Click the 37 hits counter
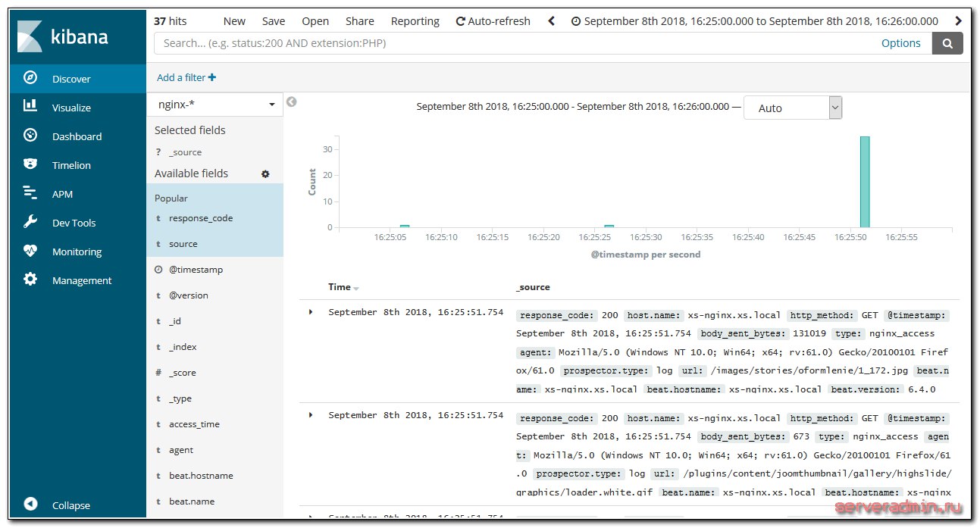This screenshot has height=528, width=980. tap(170, 21)
